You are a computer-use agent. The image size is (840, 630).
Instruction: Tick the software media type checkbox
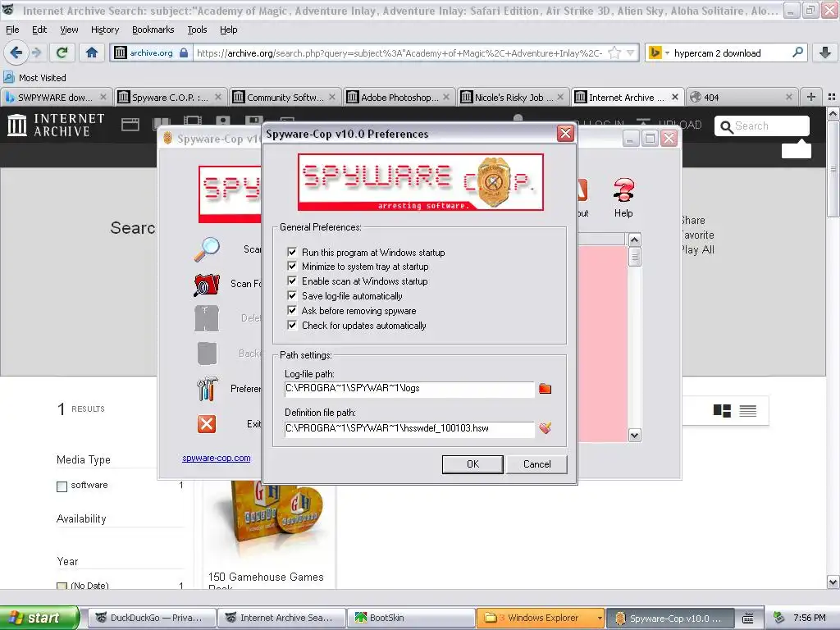(62, 486)
